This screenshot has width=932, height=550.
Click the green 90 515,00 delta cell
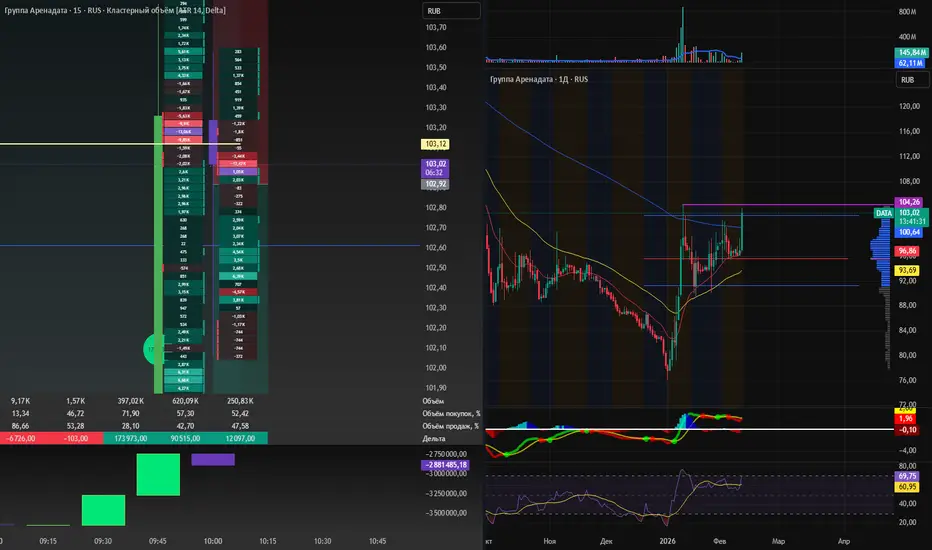pos(185,439)
